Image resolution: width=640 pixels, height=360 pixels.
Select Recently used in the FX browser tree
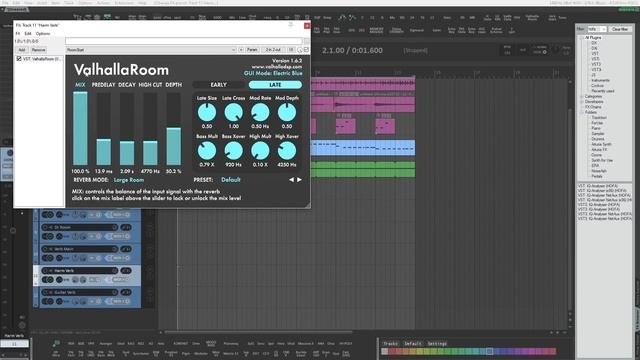coord(602,91)
